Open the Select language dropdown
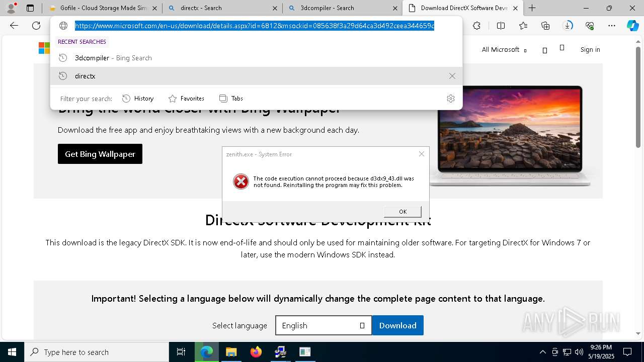Image resolution: width=644 pixels, height=362 pixels. point(324,325)
